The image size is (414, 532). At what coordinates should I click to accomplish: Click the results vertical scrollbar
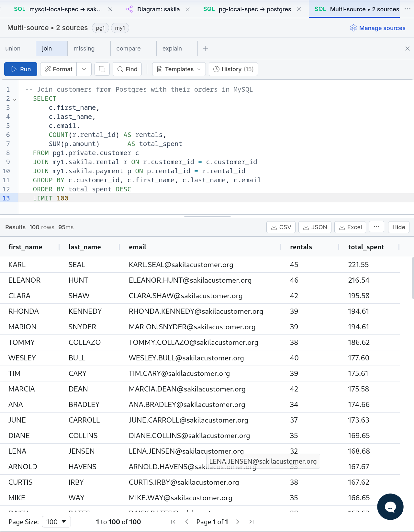[413, 278]
